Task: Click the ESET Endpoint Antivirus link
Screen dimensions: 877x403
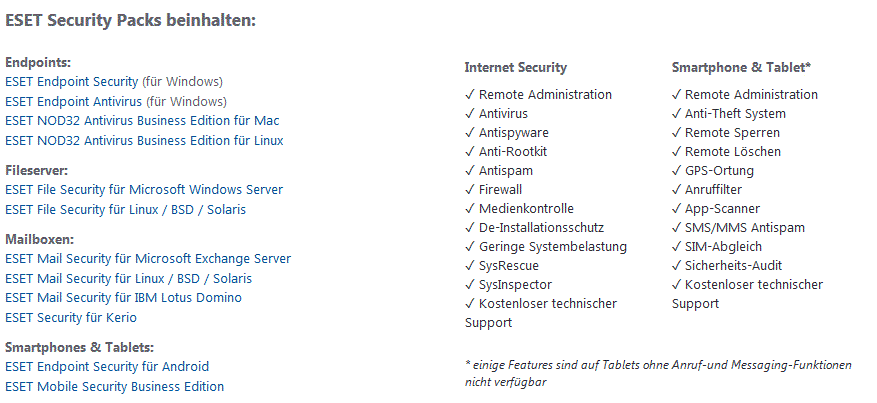Action: (74, 101)
